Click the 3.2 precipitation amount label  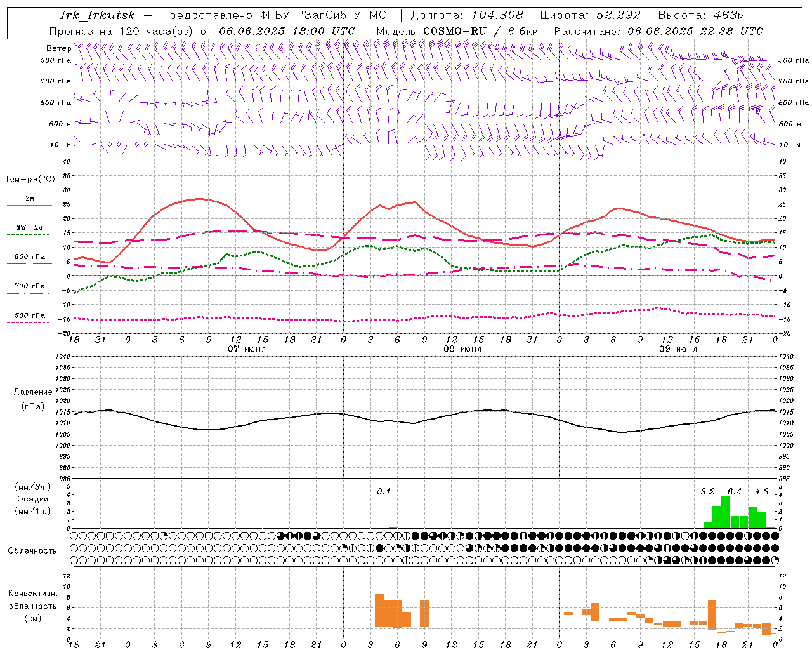[707, 492]
